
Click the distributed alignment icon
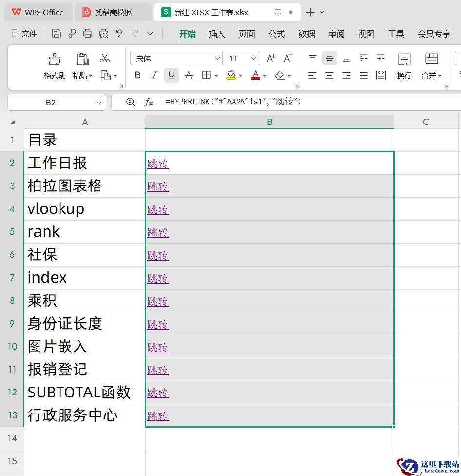[381, 75]
